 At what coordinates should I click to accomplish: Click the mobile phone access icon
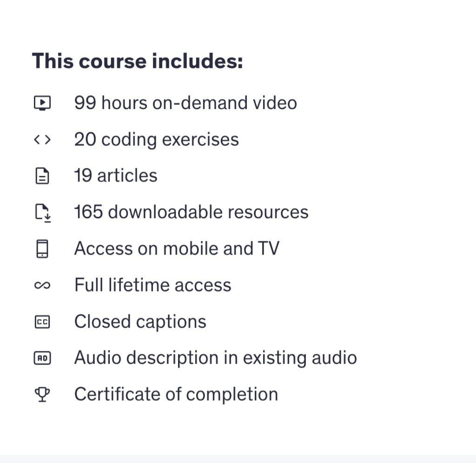pos(42,249)
